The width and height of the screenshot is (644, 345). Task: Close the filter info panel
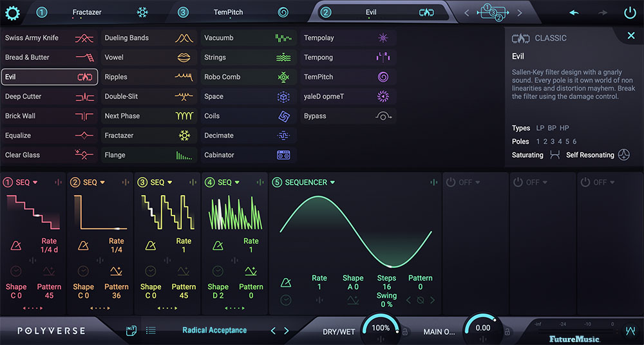[x=631, y=36]
